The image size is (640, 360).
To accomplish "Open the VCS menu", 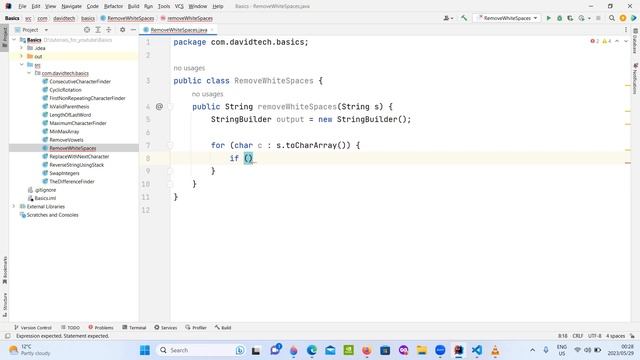I will [179, 6].
